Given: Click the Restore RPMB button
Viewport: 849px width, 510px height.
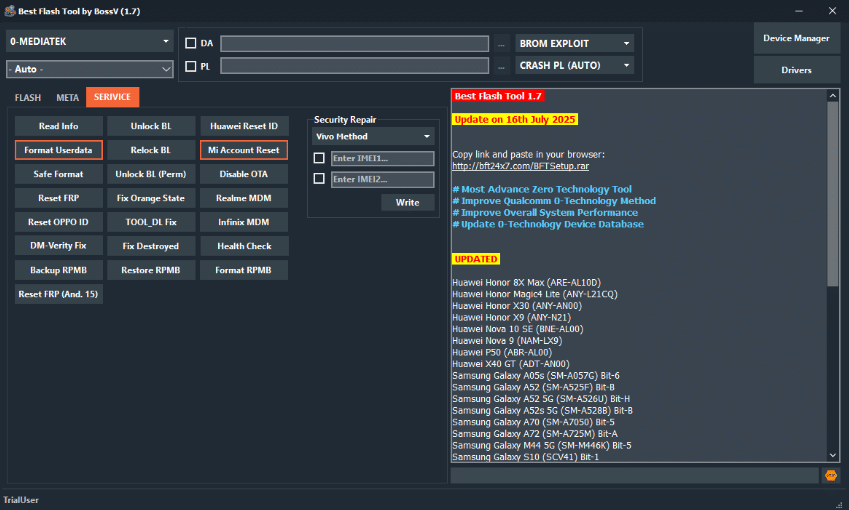Looking at the screenshot, I should click(151, 270).
